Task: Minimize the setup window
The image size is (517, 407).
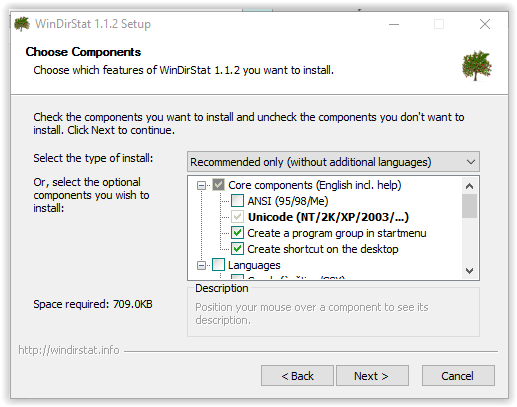Action: pyautogui.click(x=394, y=24)
